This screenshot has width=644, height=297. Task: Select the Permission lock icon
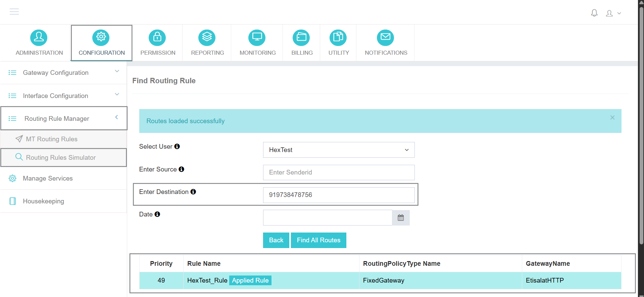pos(157,38)
